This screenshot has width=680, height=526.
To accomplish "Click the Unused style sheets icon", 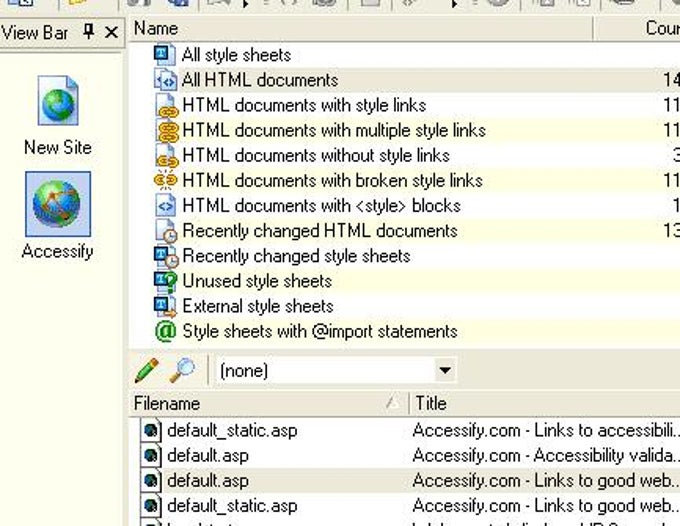I will 166,281.
